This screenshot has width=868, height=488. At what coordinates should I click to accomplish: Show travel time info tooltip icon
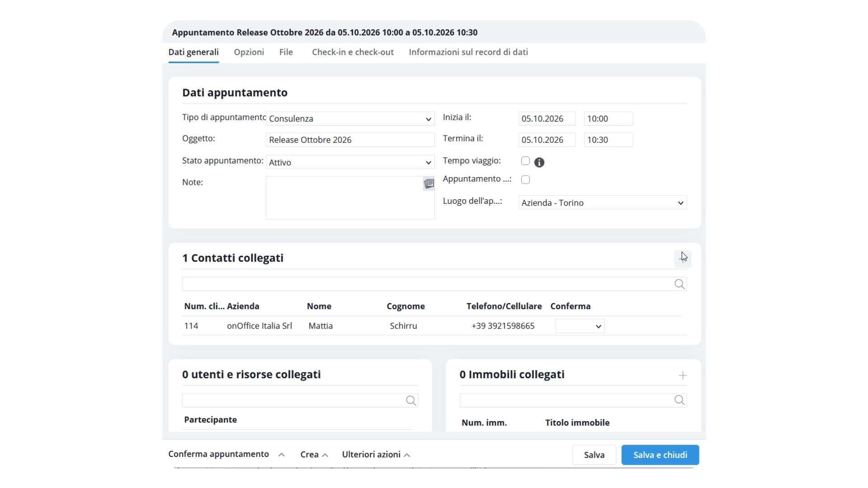[539, 162]
